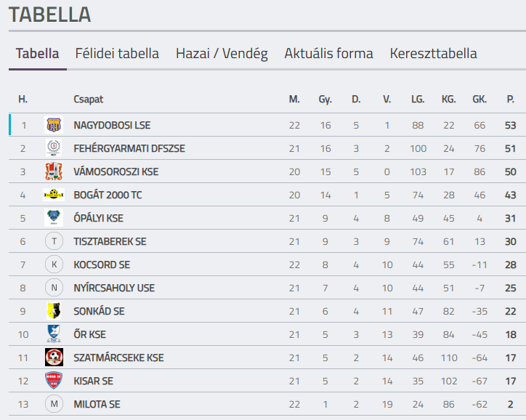The image size is (526, 420).
Task: Click the Csapat column header
Action: point(88,100)
